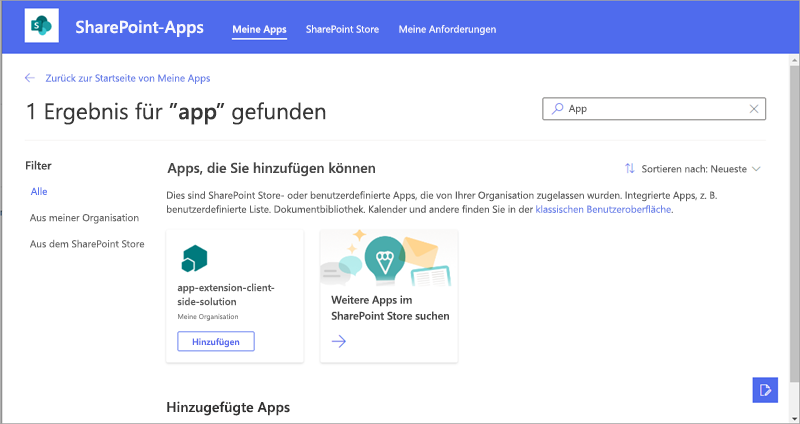Open the SharePoint Store tab
Screen dimensions: 800x424
pos(342,30)
